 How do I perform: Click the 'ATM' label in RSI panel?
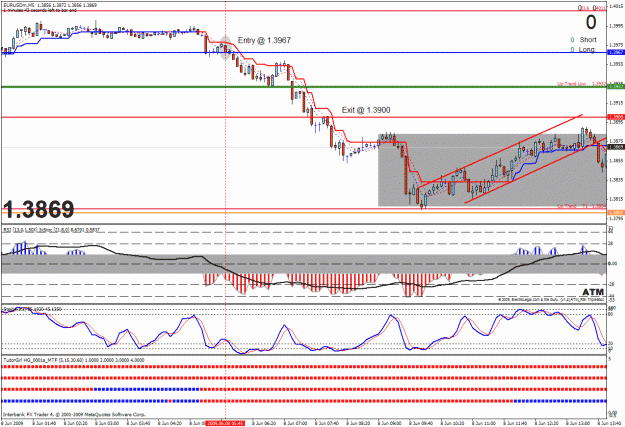coord(593,292)
